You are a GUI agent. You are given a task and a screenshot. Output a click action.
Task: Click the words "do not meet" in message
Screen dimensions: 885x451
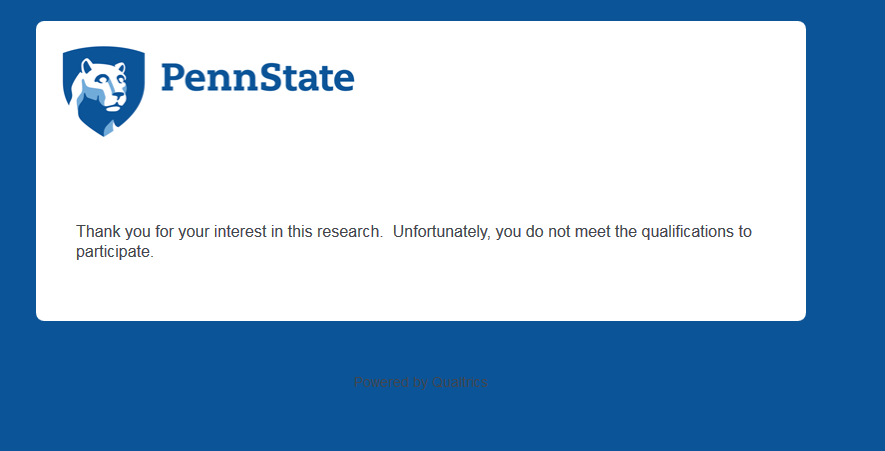click(569, 232)
